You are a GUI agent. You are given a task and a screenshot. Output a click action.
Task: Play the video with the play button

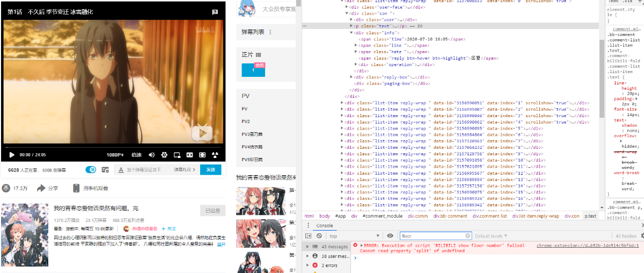(x=12, y=155)
